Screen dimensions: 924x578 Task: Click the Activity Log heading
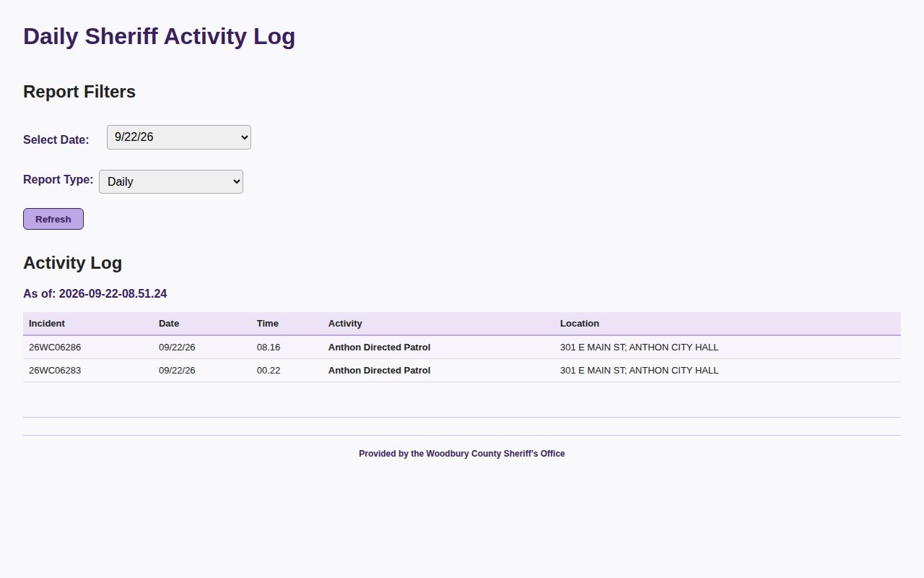click(72, 263)
